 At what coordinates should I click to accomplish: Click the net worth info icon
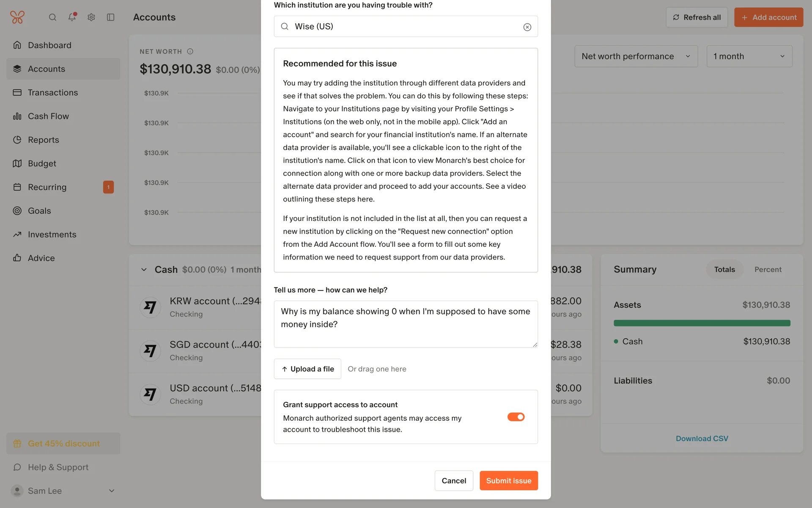[190, 51]
